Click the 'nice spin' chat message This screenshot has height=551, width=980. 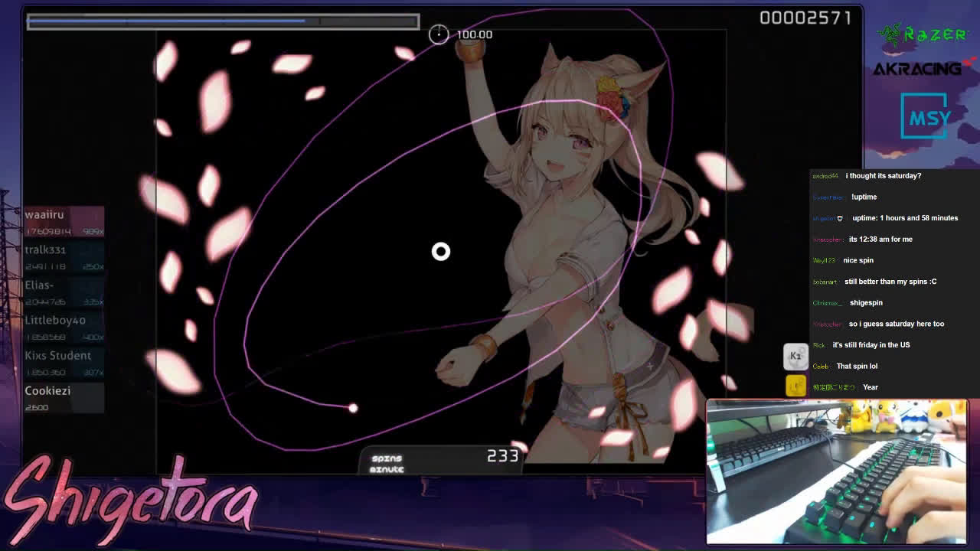pyautogui.click(x=858, y=260)
